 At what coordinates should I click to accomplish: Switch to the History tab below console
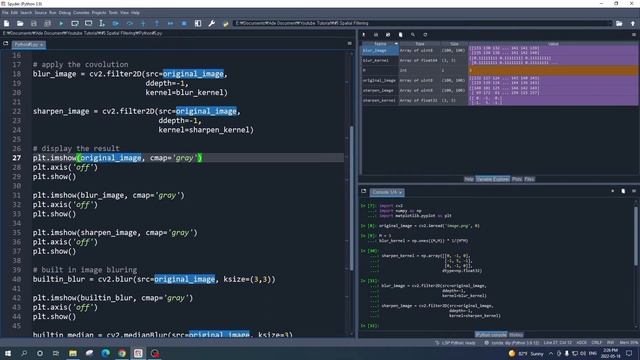[x=516, y=335]
